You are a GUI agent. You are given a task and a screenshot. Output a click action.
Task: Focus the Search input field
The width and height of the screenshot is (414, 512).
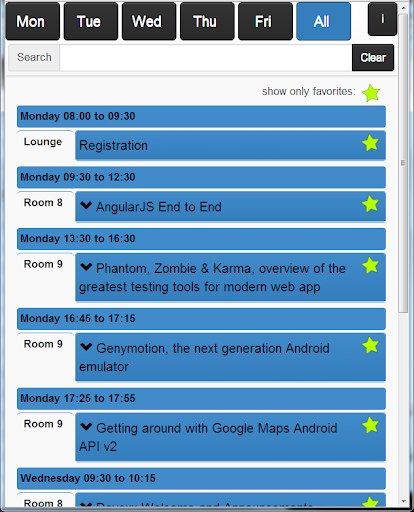point(206,58)
